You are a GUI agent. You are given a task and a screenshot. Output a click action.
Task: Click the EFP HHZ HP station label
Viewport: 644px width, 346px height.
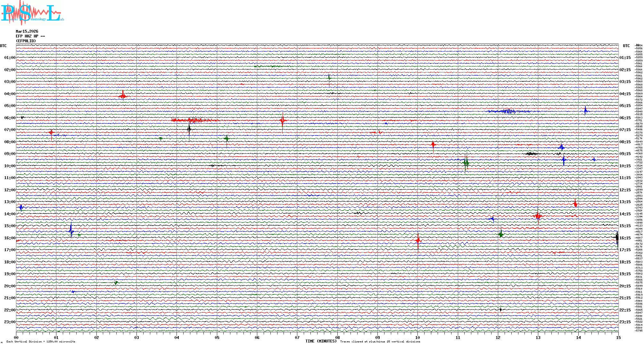tap(30, 36)
